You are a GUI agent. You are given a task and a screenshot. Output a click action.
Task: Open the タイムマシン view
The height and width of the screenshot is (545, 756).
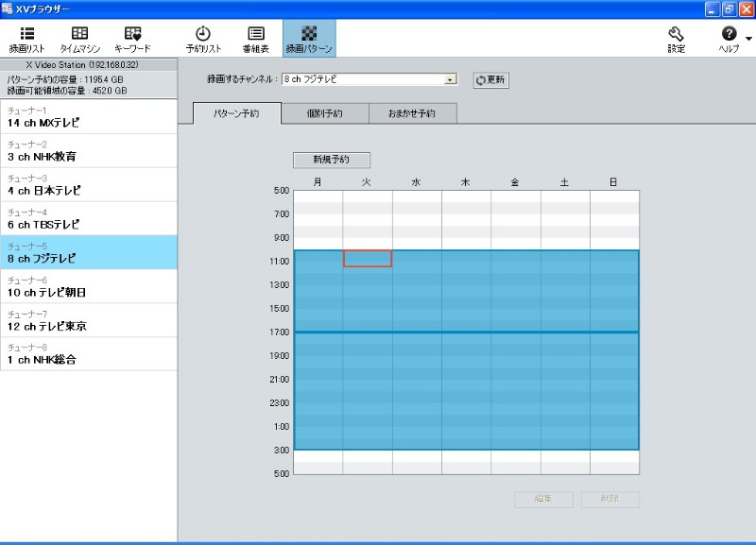[80, 39]
